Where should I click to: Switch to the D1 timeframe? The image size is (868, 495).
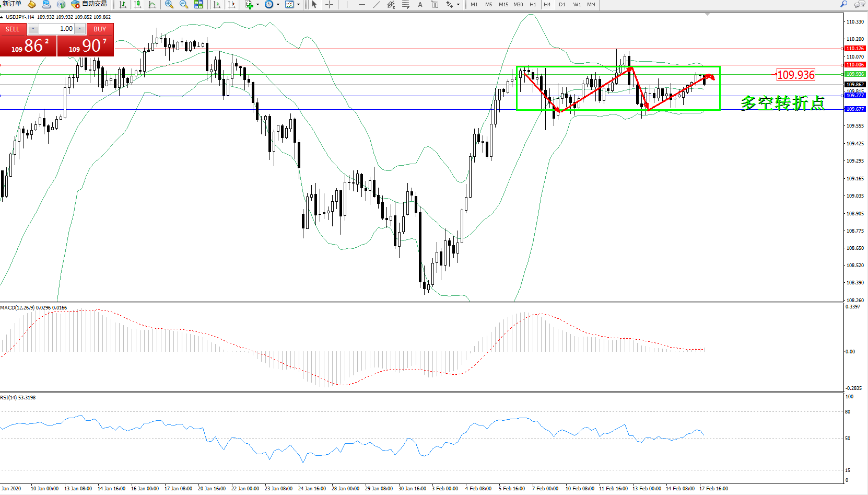coord(562,4)
